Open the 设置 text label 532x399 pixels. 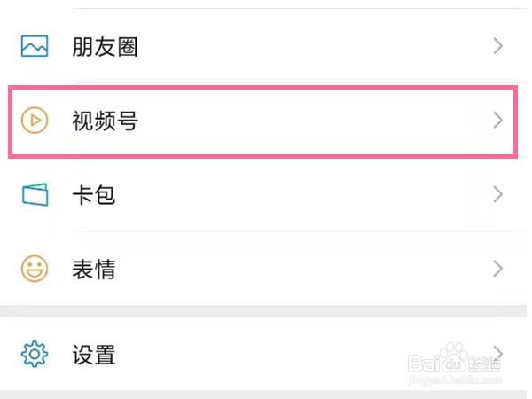point(93,356)
